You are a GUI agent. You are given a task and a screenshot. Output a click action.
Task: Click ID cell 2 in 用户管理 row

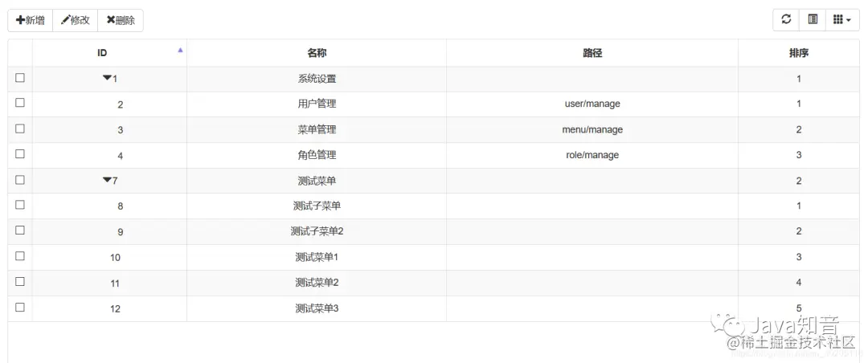click(x=109, y=104)
